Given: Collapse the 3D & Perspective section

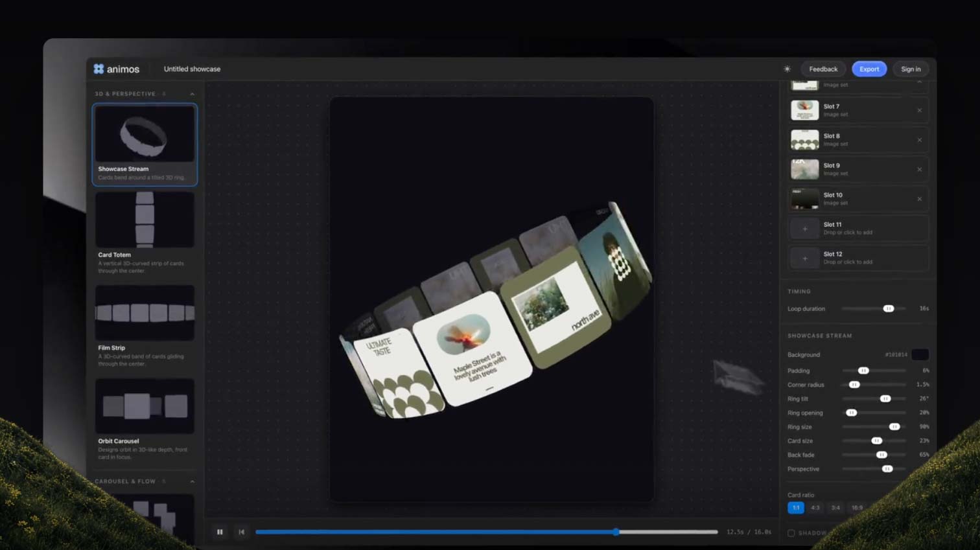Looking at the screenshot, I should 192,94.
